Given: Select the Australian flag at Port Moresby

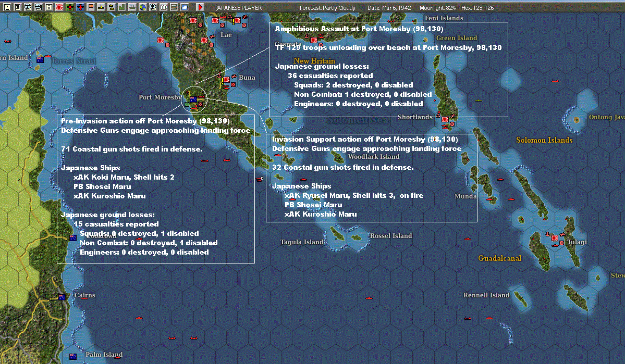Looking at the screenshot, I should tap(194, 99).
